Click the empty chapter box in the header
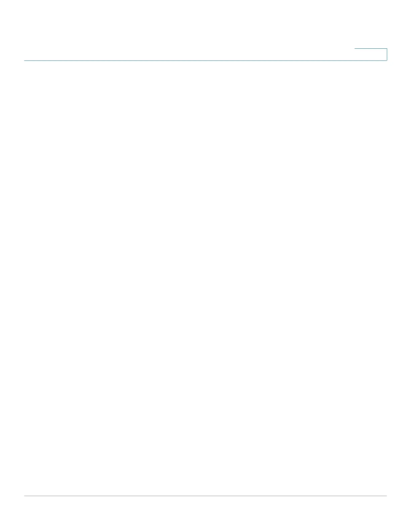Image resolution: width=411 pixels, height=532 pixels. pos(371,54)
